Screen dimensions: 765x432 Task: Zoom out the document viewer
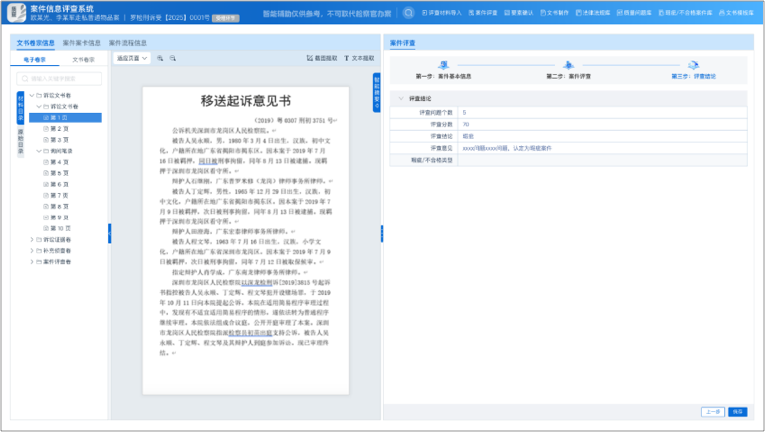point(173,58)
